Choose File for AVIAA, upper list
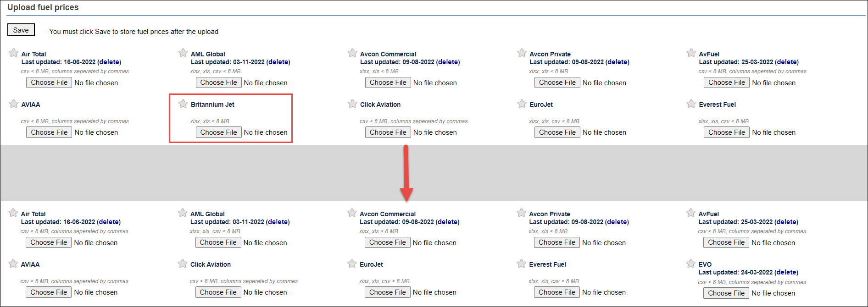This screenshot has width=868, height=307. tap(49, 132)
